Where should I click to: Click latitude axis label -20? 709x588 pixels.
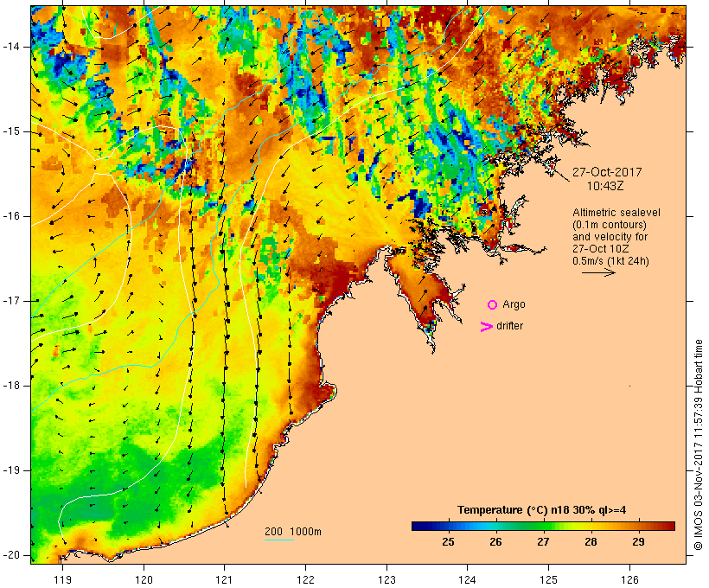(10, 555)
